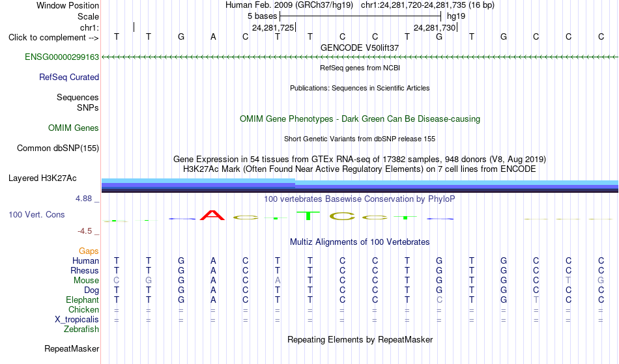Click the GTEx Gene Expression track title

(x=360, y=160)
